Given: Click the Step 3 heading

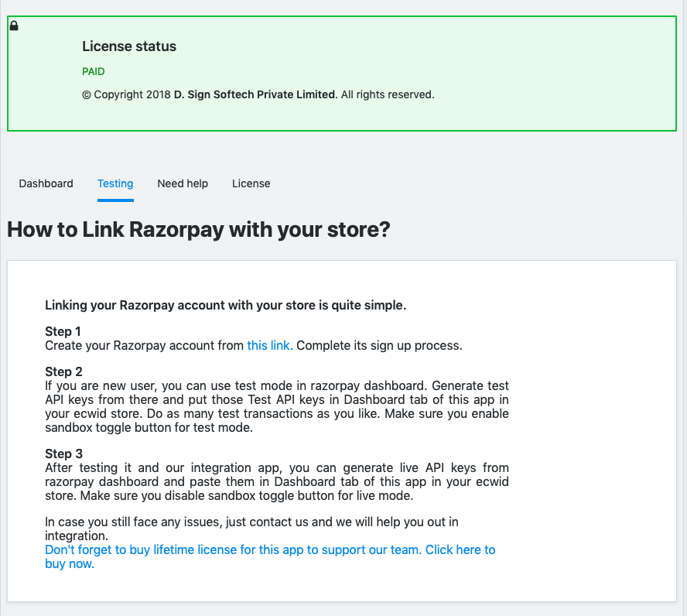Looking at the screenshot, I should (x=63, y=453).
